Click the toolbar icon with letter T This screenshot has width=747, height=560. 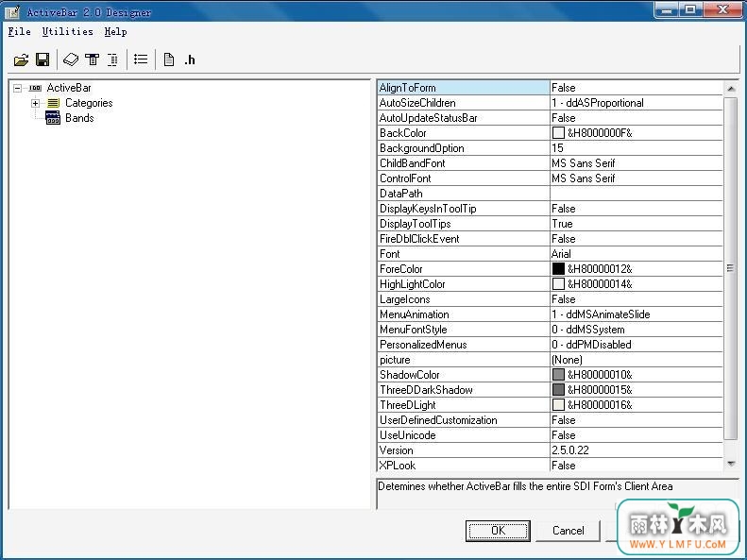pos(93,60)
